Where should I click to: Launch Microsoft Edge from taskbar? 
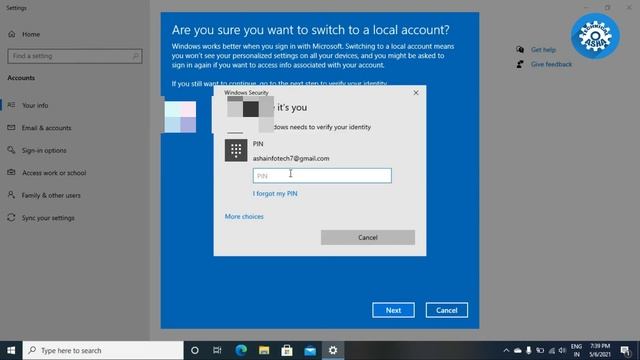[x=241, y=350]
